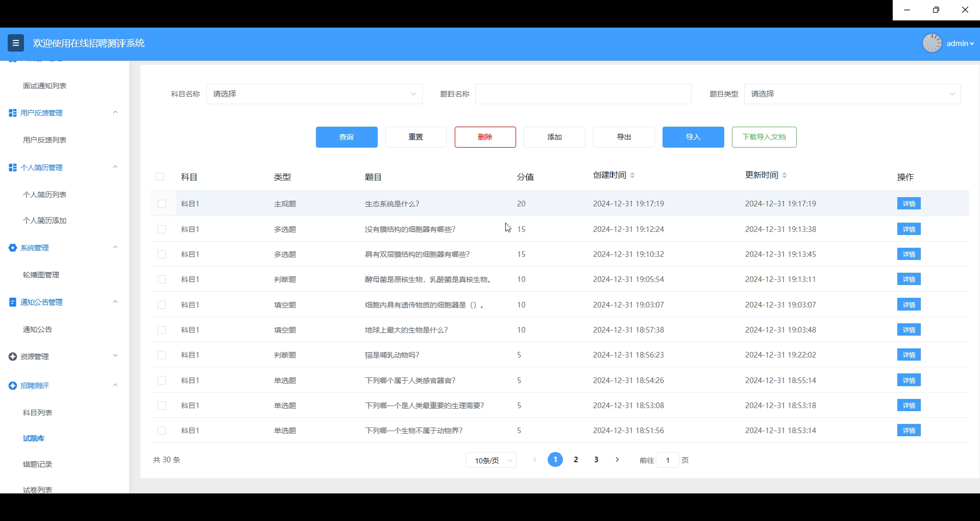The image size is (980, 521).
Task: Expand the 资源管理 menu chevron
Action: click(115, 356)
